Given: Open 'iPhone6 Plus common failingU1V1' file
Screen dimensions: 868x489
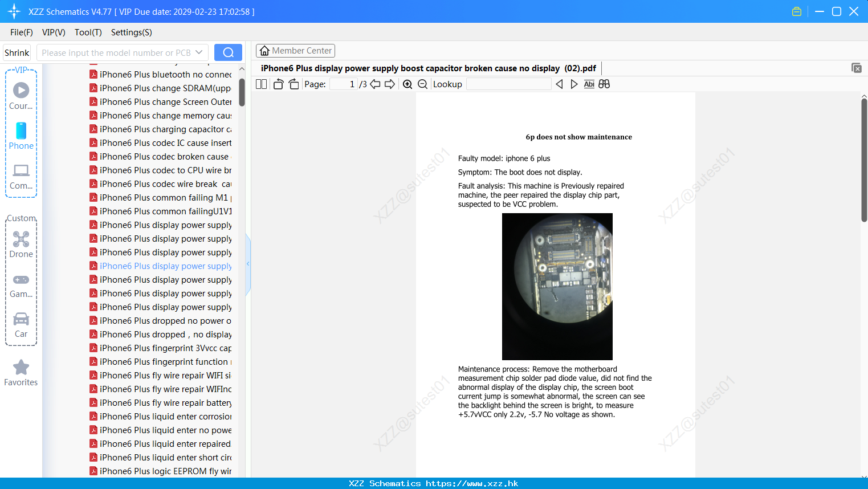Looking at the screenshot, I should [x=161, y=211].
